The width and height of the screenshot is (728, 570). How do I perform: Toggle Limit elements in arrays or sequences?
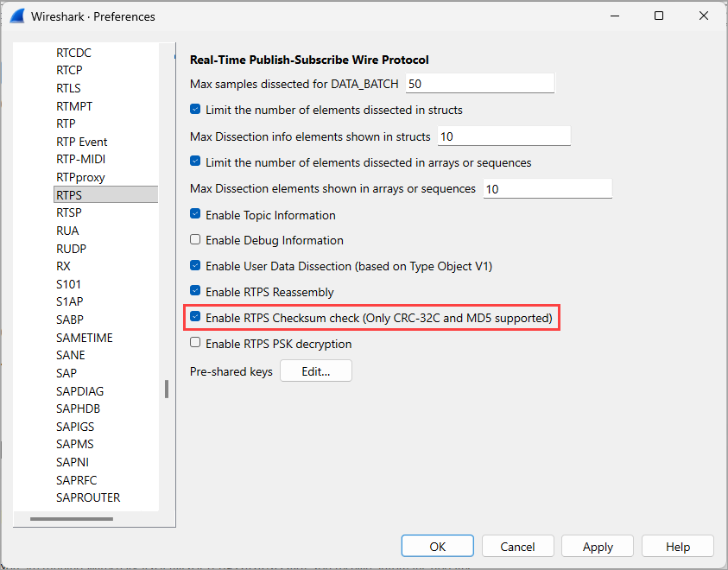195,162
